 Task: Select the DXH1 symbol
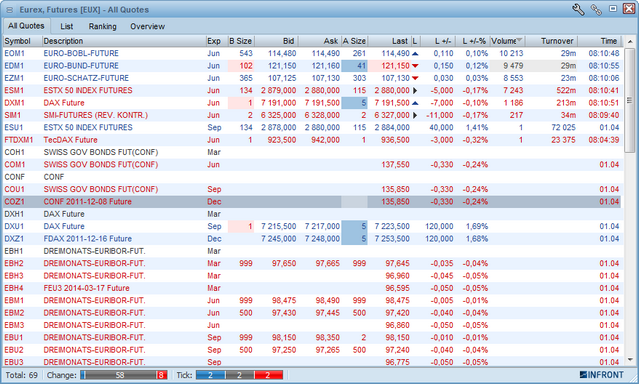[x=14, y=214]
